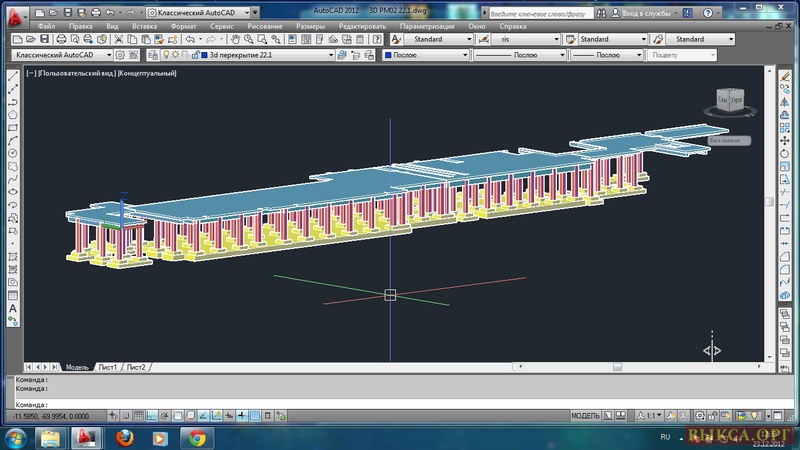Screen dimensions: 800x450
Task: Click the ViewCube in the viewport
Action: pyautogui.click(x=730, y=101)
